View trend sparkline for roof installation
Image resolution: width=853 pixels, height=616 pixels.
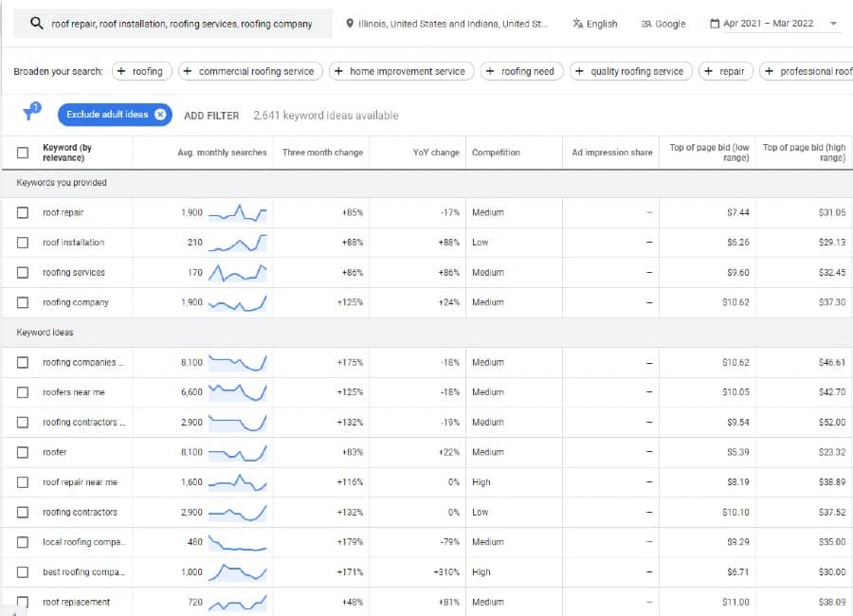click(x=238, y=243)
